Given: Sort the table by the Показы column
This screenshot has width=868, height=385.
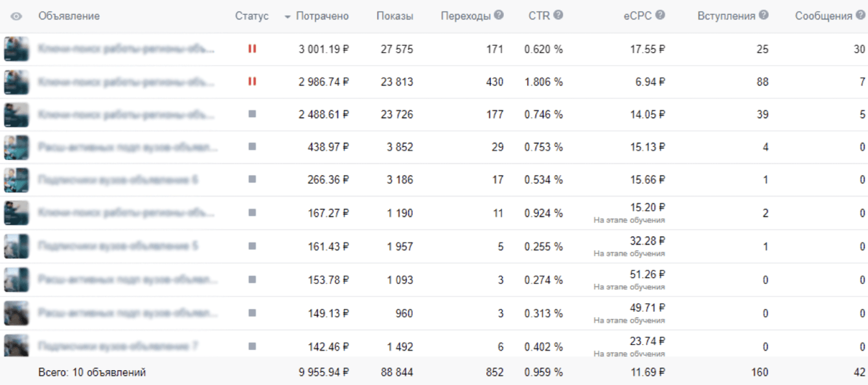Looking at the screenshot, I should pyautogui.click(x=394, y=16).
